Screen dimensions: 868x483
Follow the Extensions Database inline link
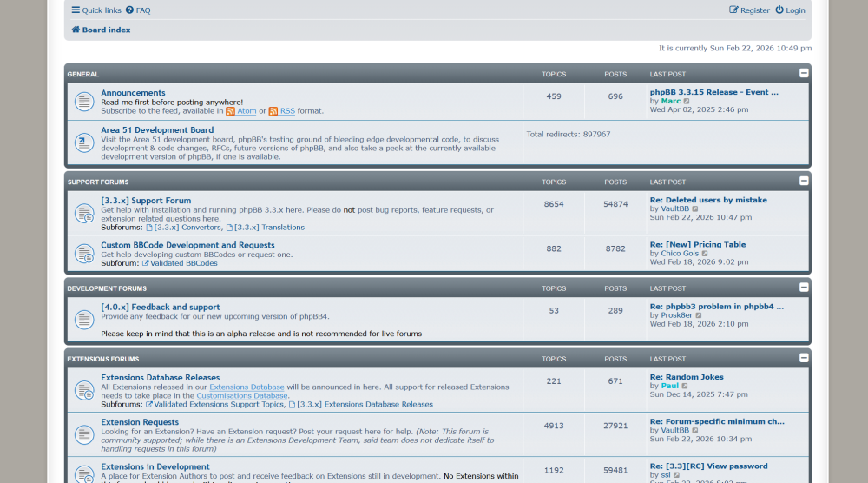tap(247, 387)
